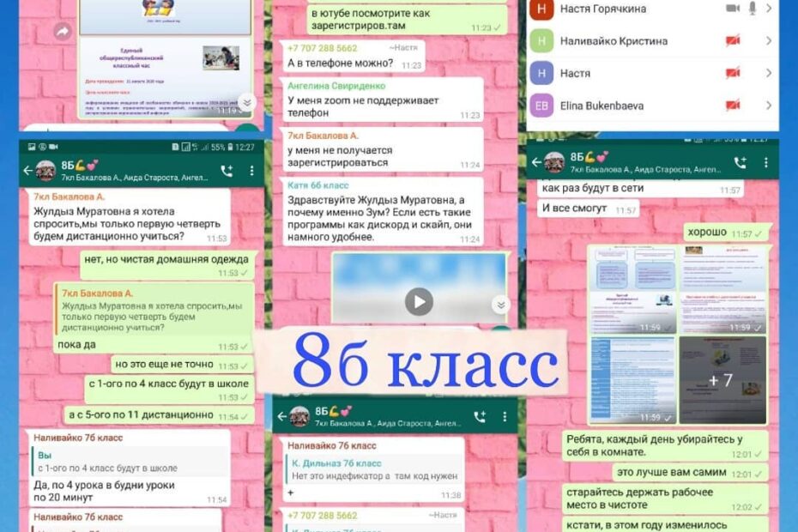Select message "это лучше вам самим"

690,473
